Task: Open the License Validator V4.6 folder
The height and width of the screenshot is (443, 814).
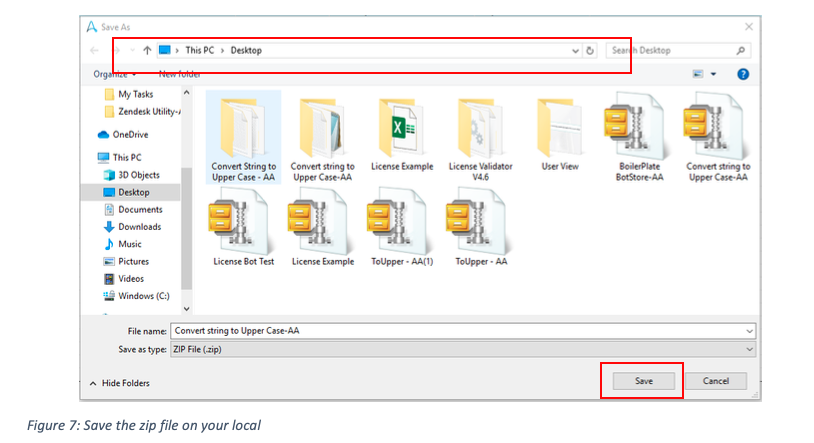Action: coord(480,138)
